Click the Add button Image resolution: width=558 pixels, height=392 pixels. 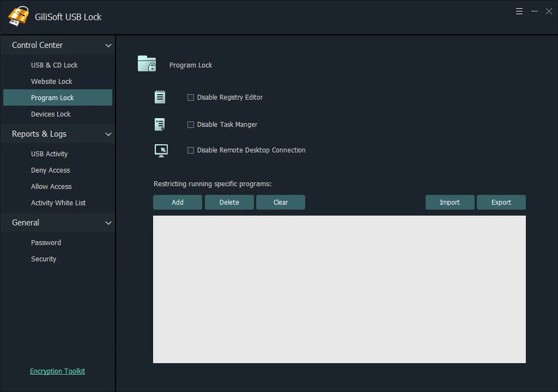tap(178, 203)
